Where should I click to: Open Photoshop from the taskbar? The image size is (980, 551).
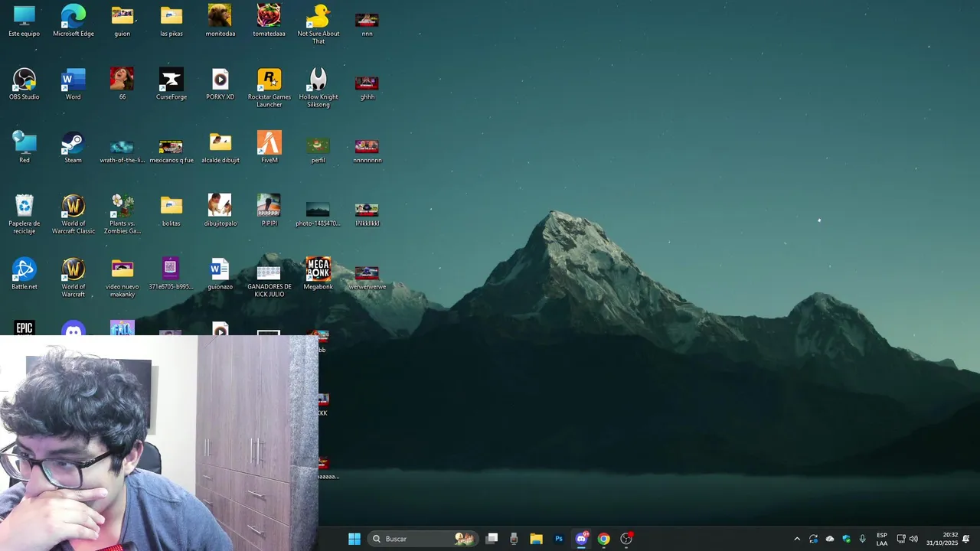click(559, 539)
